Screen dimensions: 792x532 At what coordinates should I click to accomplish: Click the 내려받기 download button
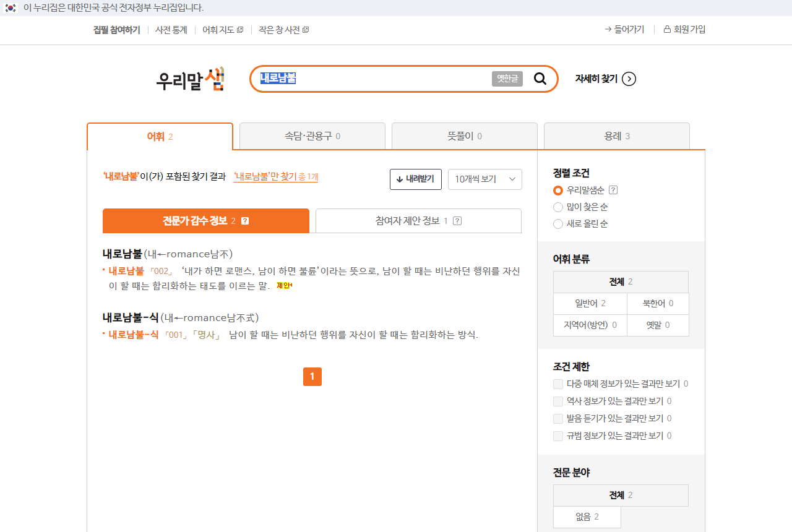(x=416, y=179)
